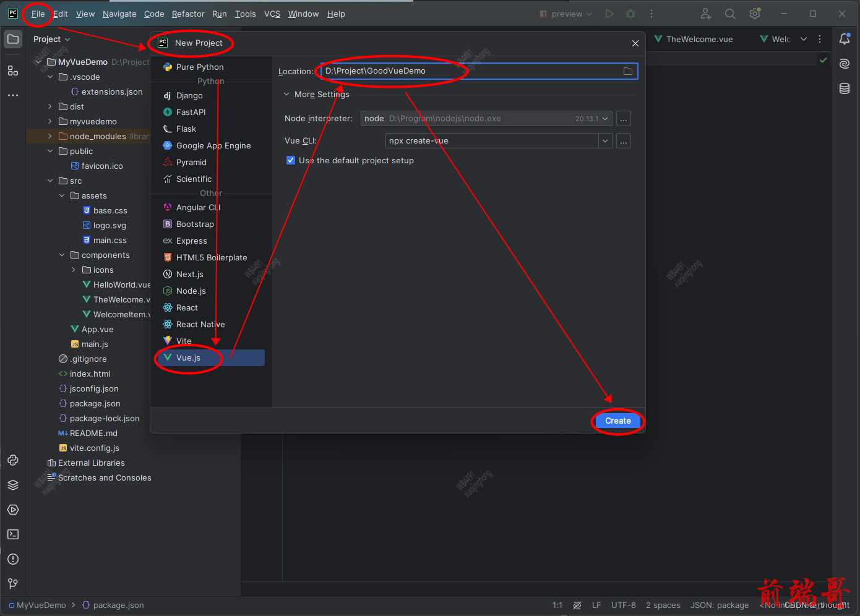Select Vite project type
The height and width of the screenshot is (616, 860).
211,341
